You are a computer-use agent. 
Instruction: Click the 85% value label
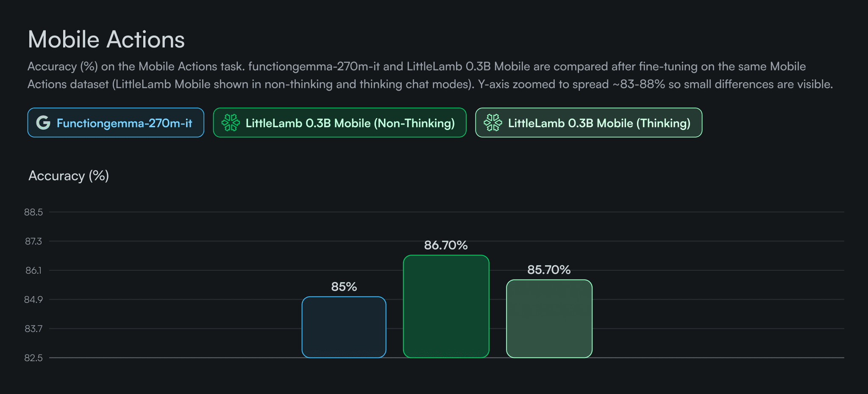tap(344, 287)
